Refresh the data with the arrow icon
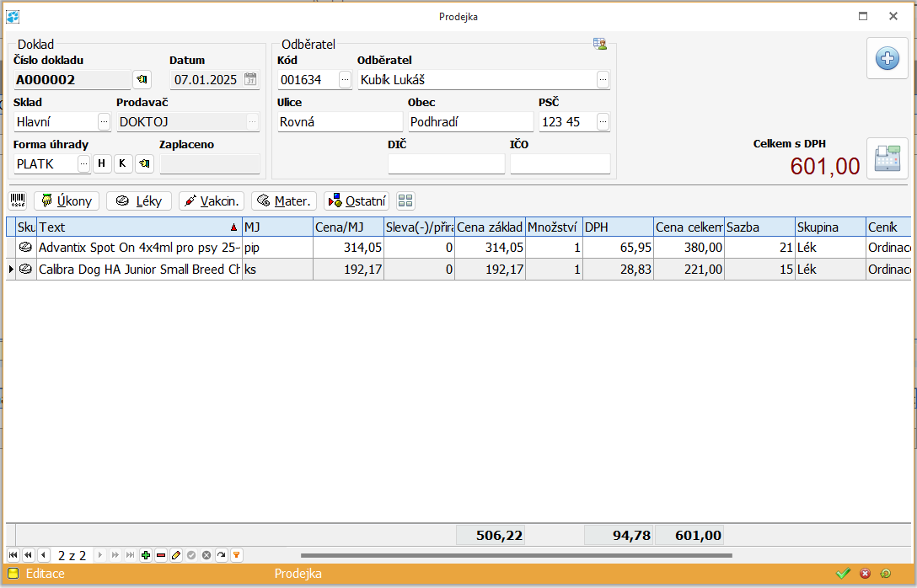Image resolution: width=917 pixels, height=588 pixels. 221,555
